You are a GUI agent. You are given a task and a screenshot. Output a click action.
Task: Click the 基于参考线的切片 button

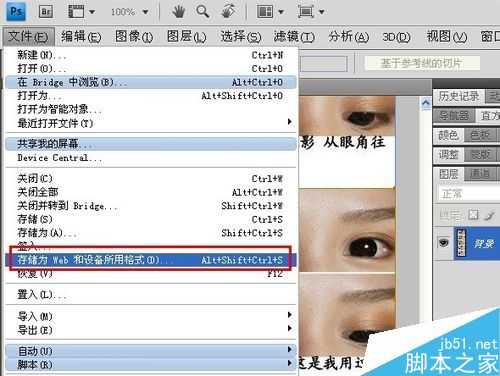tap(422, 63)
